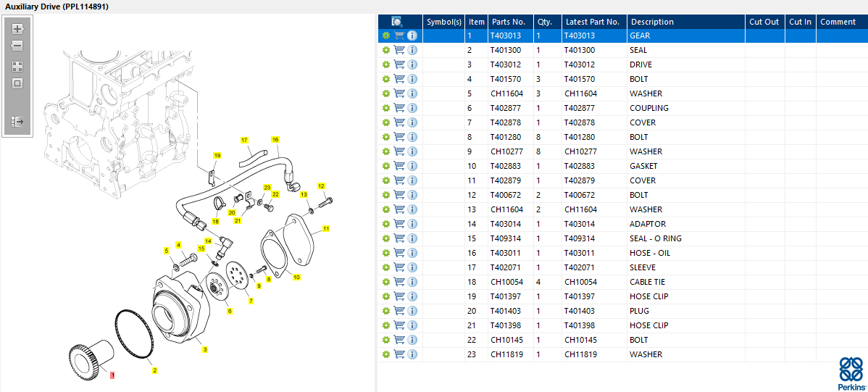Open info for WASHER item 9
This screenshot has width=868, height=392.
click(x=412, y=151)
